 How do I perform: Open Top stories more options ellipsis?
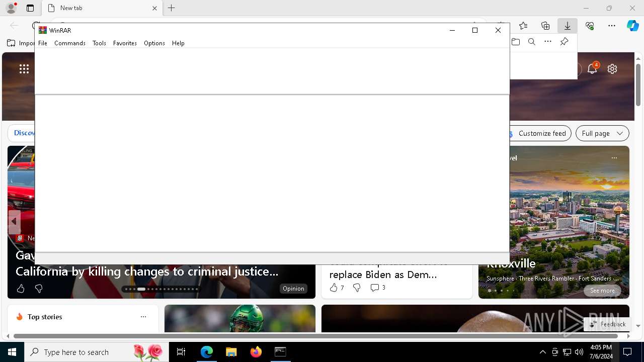[x=143, y=317]
